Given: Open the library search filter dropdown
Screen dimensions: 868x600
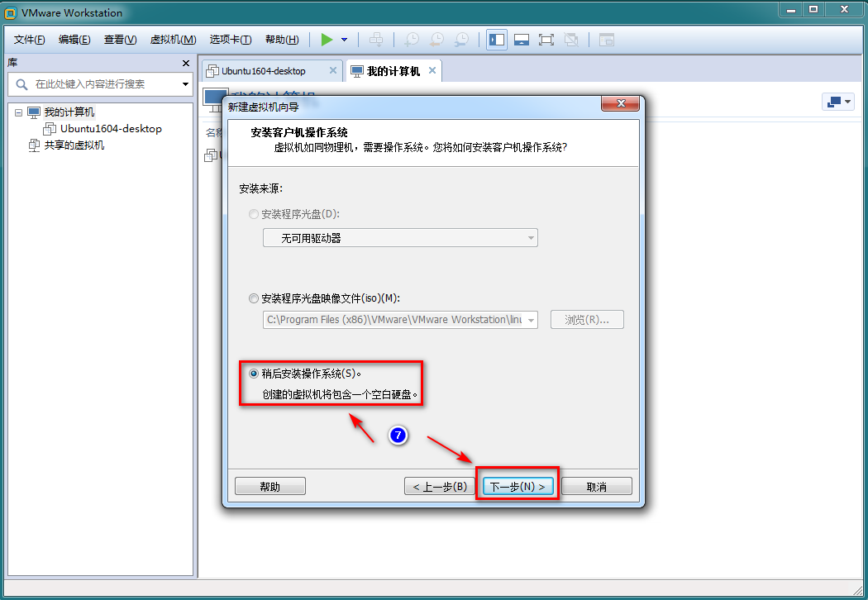Looking at the screenshot, I should pyautogui.click(x=185, y=84).
